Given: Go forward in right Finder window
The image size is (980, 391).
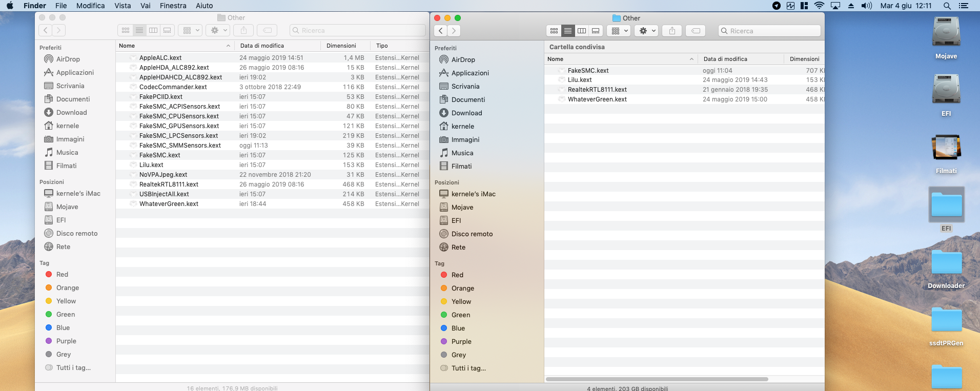Looking at the screenshot, I should [x=454, y=31].
